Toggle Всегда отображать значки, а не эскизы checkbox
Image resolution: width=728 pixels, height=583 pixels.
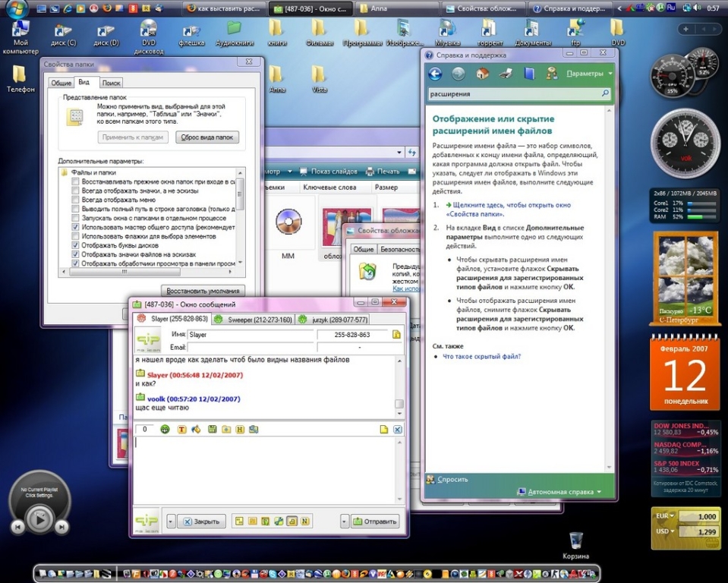(75, 191)
